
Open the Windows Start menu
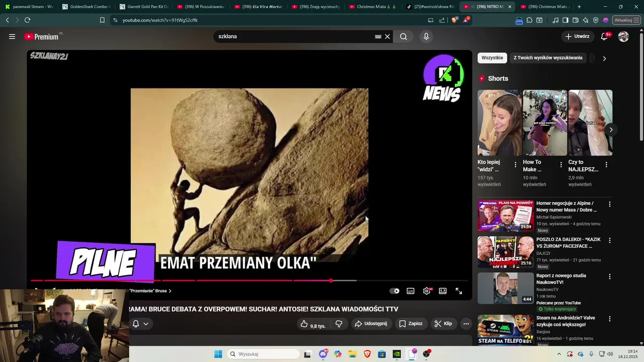coord(218,354)
